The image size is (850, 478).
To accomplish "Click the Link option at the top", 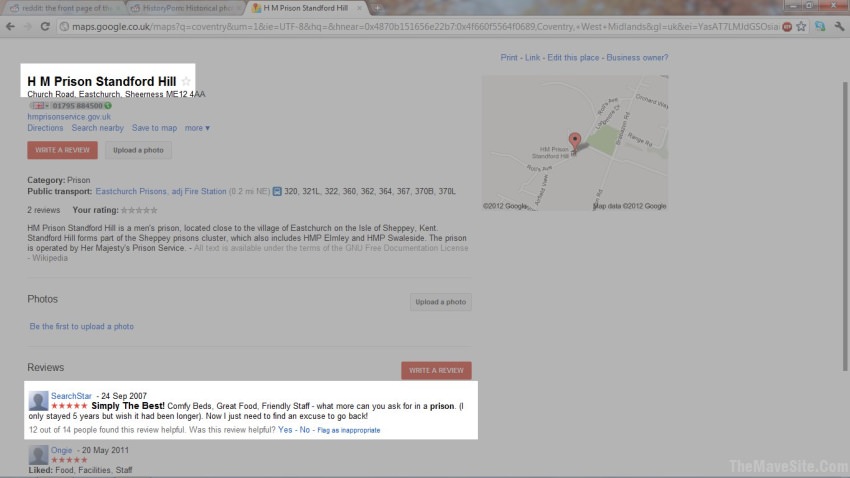I will [532, 57].
